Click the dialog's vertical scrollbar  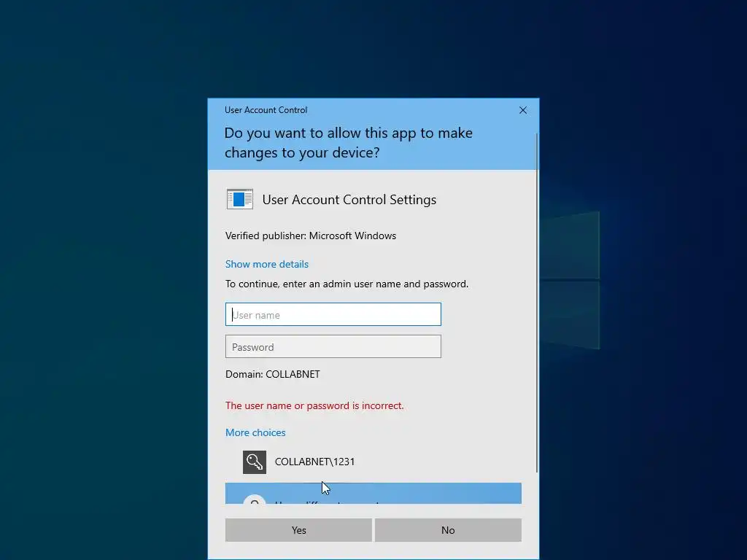537,303
